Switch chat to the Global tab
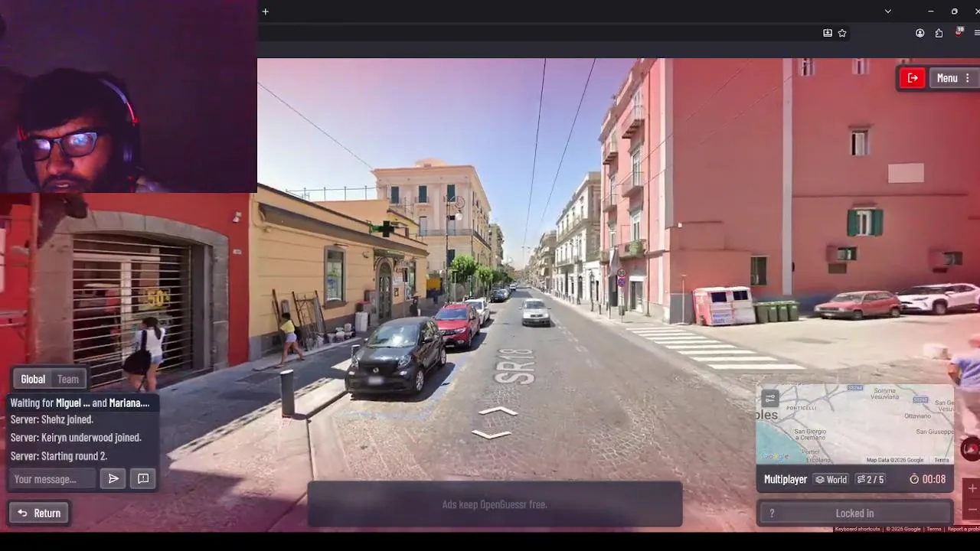The width and height of the screenshot is (980, 551). [x=33, y=379]
